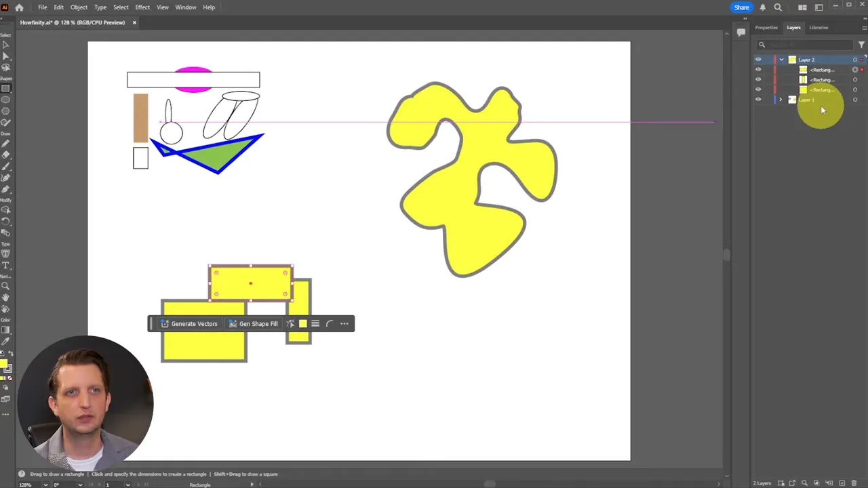Toggle visibility of the top Rectangle sublayer
The width and height of the screenshot is (868, 488).
pos(758,69)
